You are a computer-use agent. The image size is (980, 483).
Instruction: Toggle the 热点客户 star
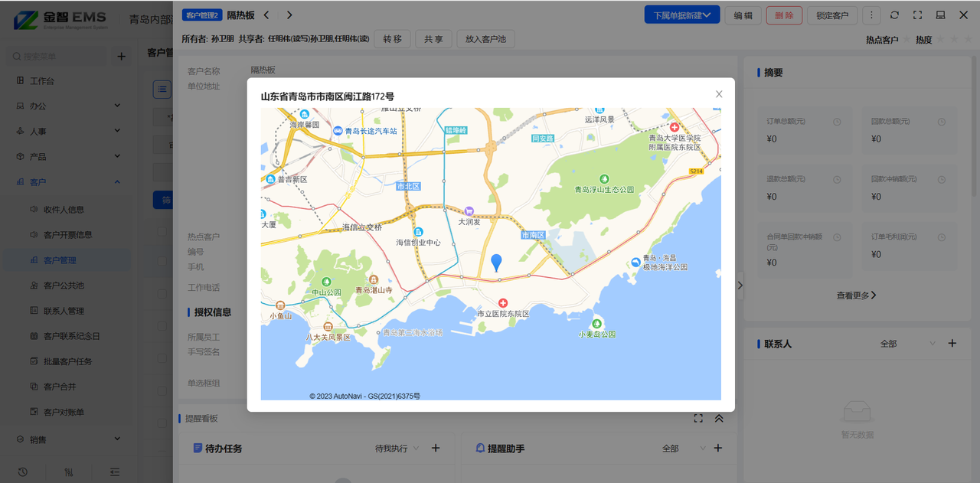tap(906, 39)
